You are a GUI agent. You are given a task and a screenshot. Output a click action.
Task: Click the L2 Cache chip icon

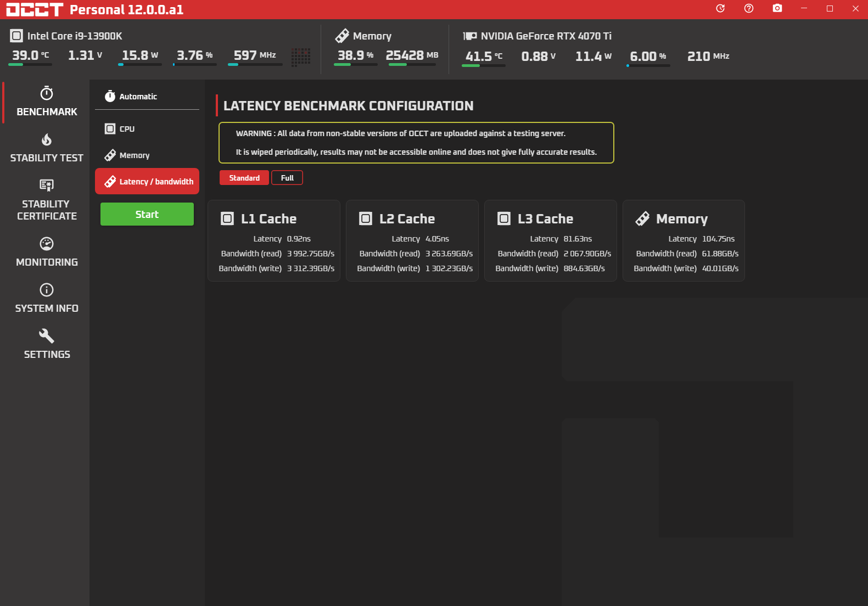point(366,218)
